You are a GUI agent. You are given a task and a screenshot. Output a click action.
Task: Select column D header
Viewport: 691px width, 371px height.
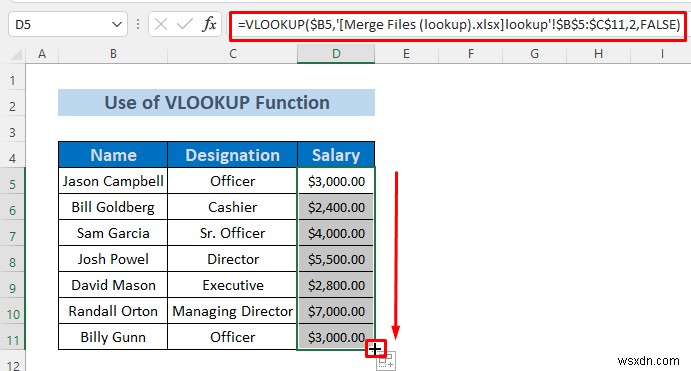coord(336,54)
